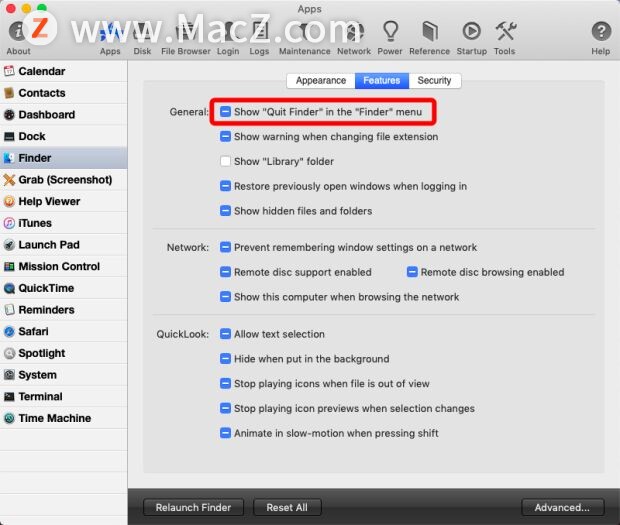Select QuickTime in the sidebar
The image size is (620, 525).
[x=64, y=288]
